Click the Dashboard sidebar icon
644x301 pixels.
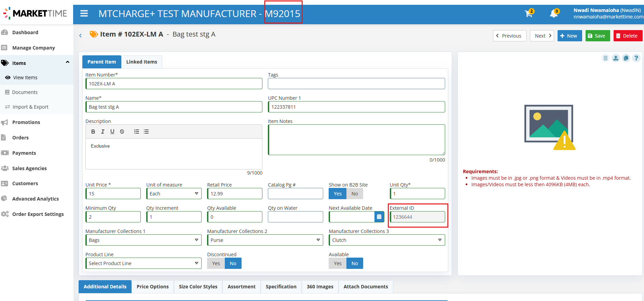(5, 32)
